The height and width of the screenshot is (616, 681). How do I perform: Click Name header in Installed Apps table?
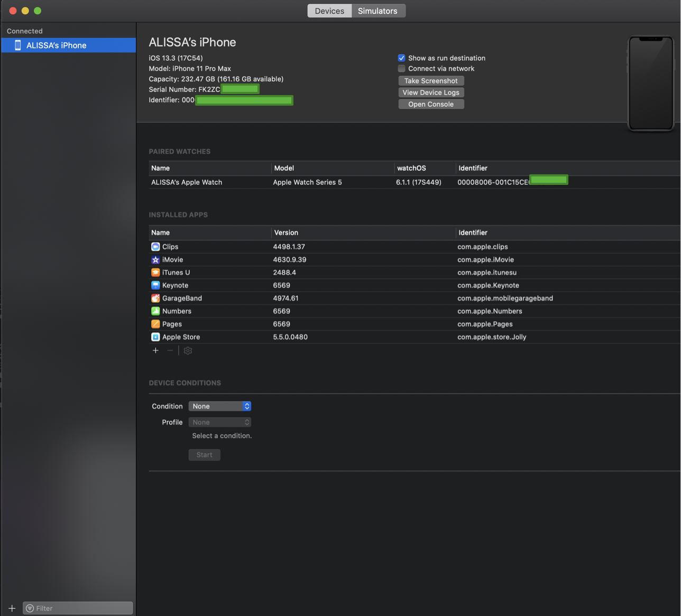[x=160, y=232]
